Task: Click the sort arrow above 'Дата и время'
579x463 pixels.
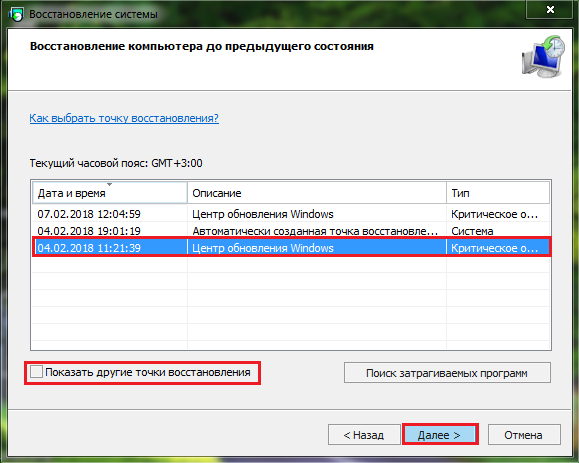Action: point(109,184)
